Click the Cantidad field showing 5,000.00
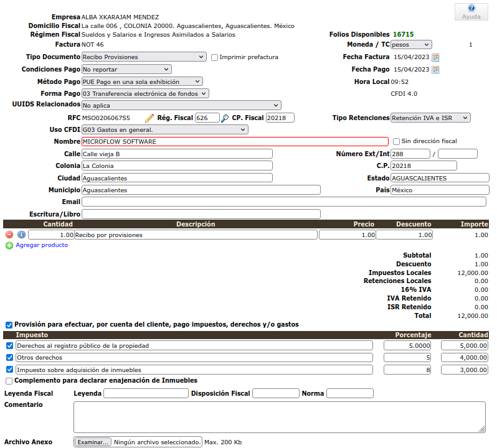Screen dimensions: 497x448 [x=465, y=346]
